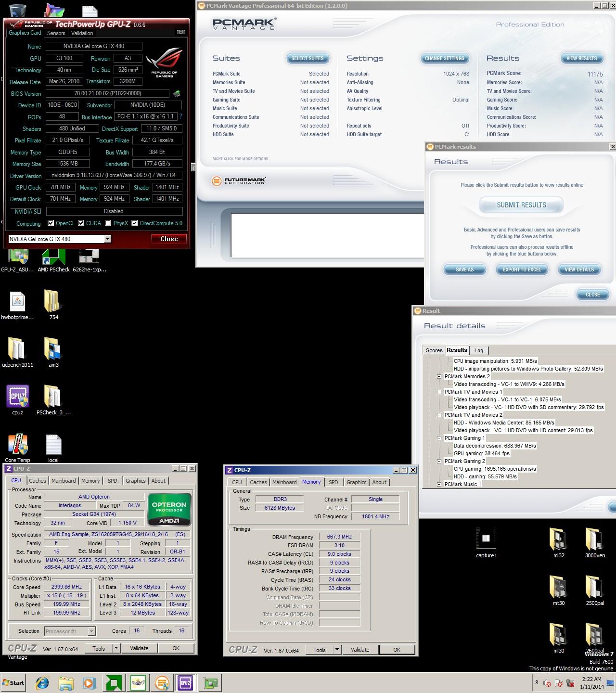Image resolution: width=616 pixels, height=693 pixels.
Task: Select the capture1 desktop icon
Action: click(486, 542)
